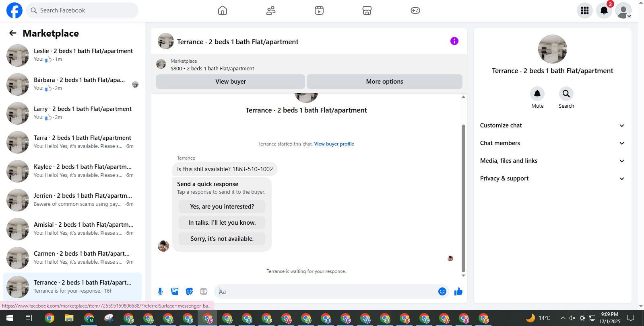
Task: Open More options for this listing
Action: (384, 82)
